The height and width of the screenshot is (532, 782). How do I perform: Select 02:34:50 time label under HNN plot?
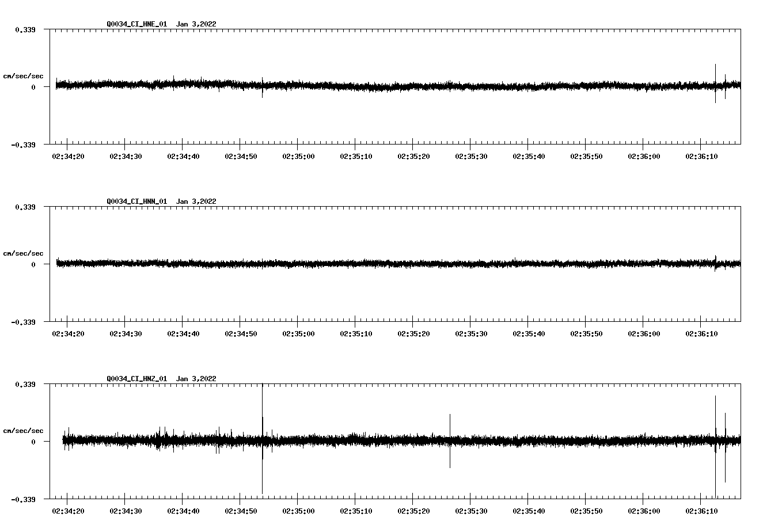click(x=241, y=333)
